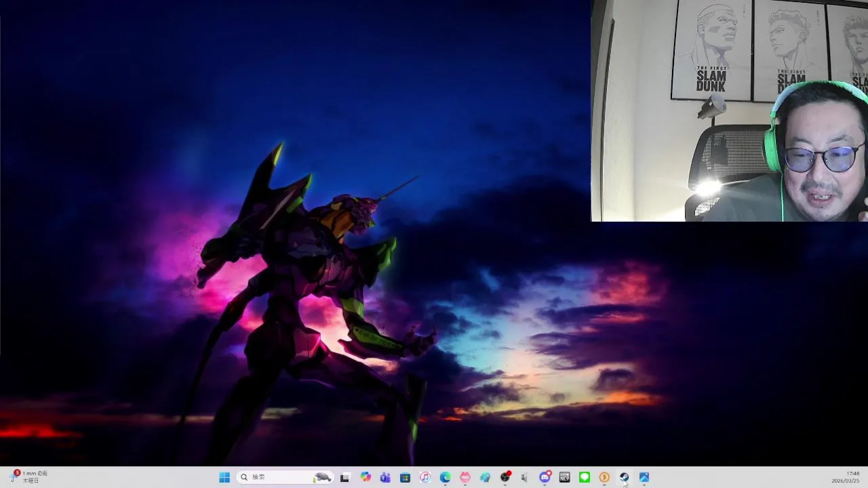Click the taskbar search box
Image resolution: width=868 pixels, height=488 pixels.
[285, 477]
